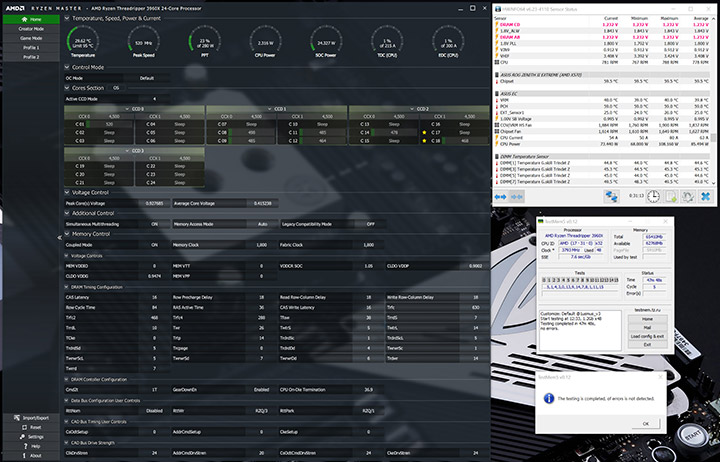This screenshot has height=462, width=720.
Task: Open the Home tab in Ryzen Master
Action: coord(32,19)
